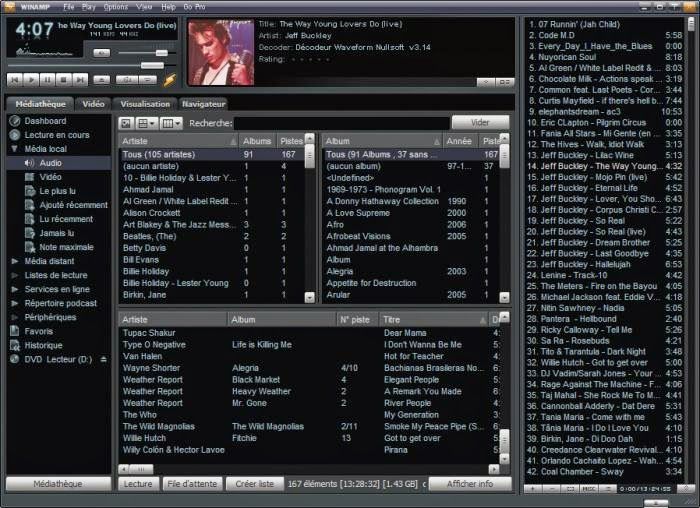
Task: Toggle repeat mode in player
Action: [148, 80]
